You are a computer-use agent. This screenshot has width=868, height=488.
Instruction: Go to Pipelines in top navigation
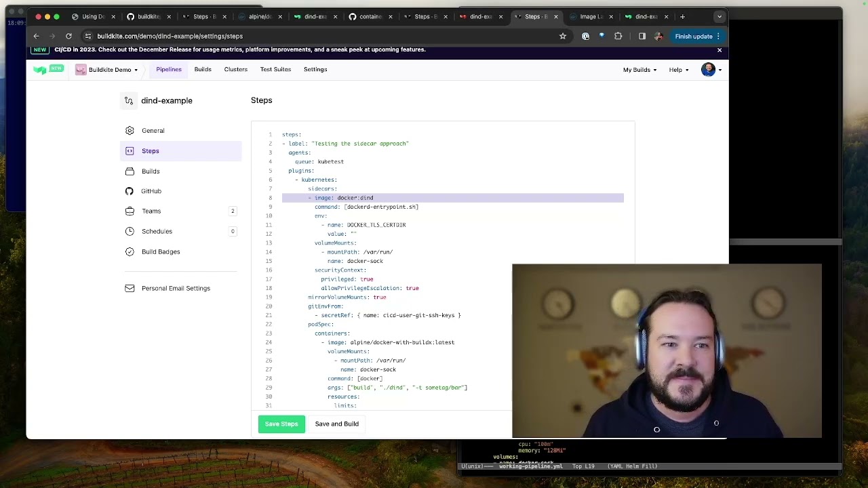coord(169,69)
